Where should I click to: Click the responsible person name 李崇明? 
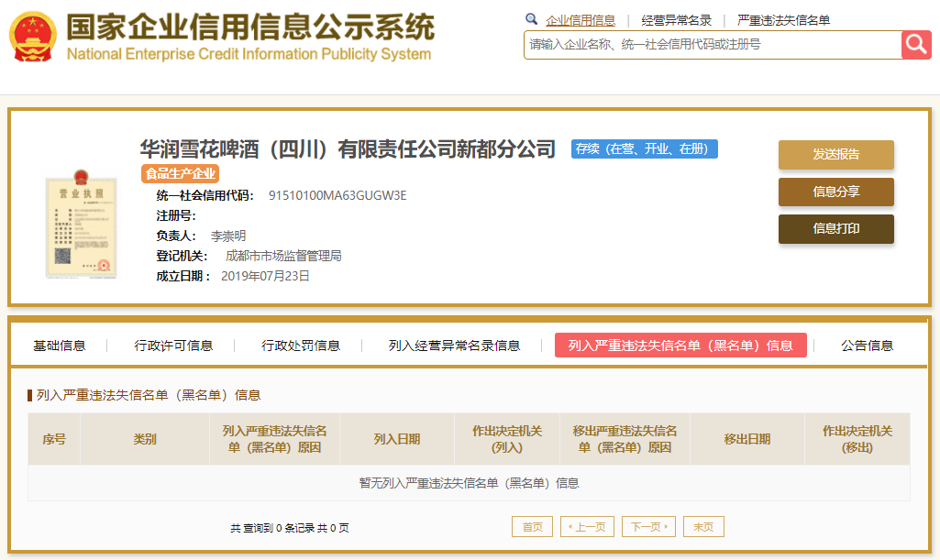coord(228,236)
